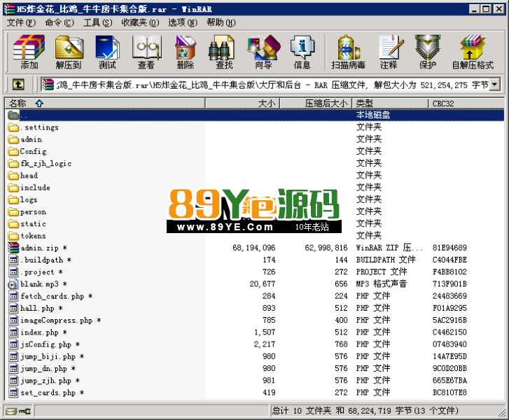Click the WinRAR title bar app icon

click(10, 9)
